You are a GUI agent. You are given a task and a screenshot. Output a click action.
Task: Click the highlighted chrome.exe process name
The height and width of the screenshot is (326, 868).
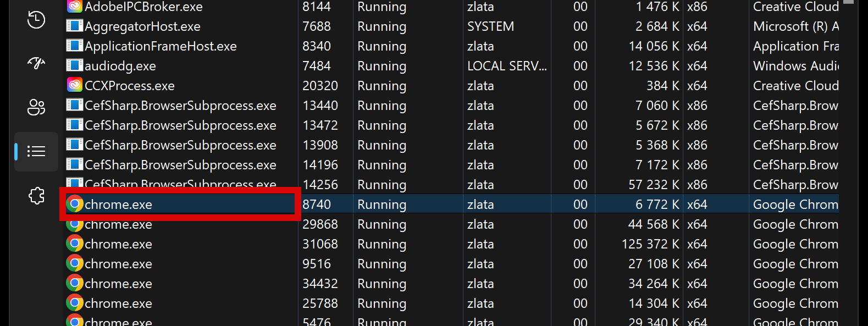[x=118, y=205]
